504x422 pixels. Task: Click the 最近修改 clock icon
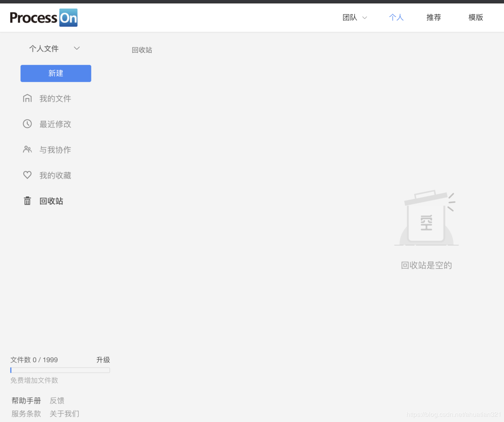(x=27, y=123)
